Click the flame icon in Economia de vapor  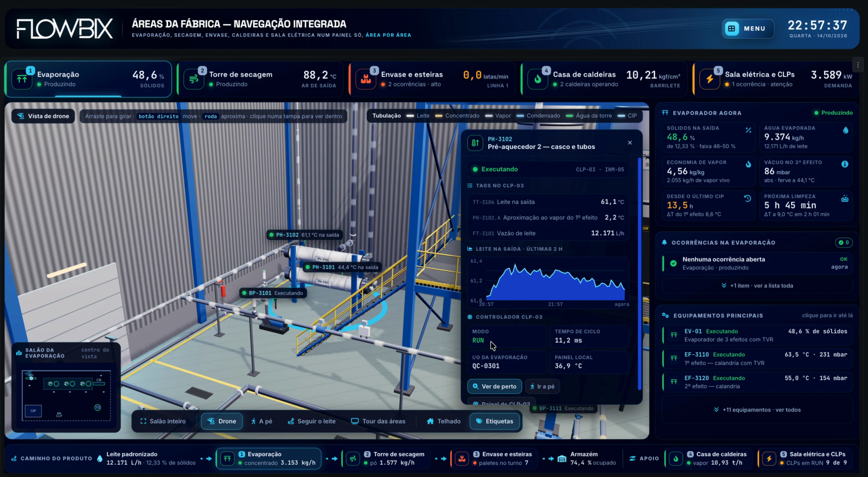coord(748,165)
